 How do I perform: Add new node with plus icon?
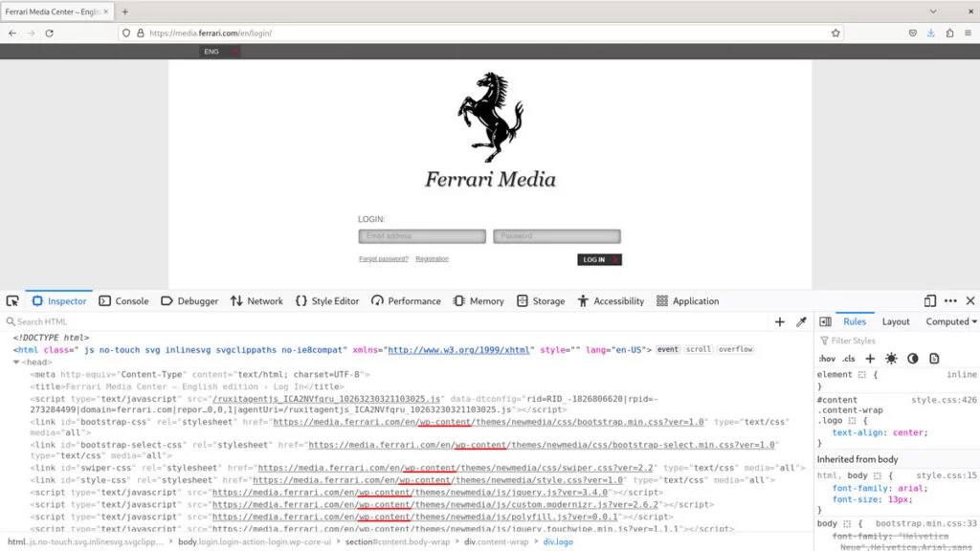coord(780,322)
